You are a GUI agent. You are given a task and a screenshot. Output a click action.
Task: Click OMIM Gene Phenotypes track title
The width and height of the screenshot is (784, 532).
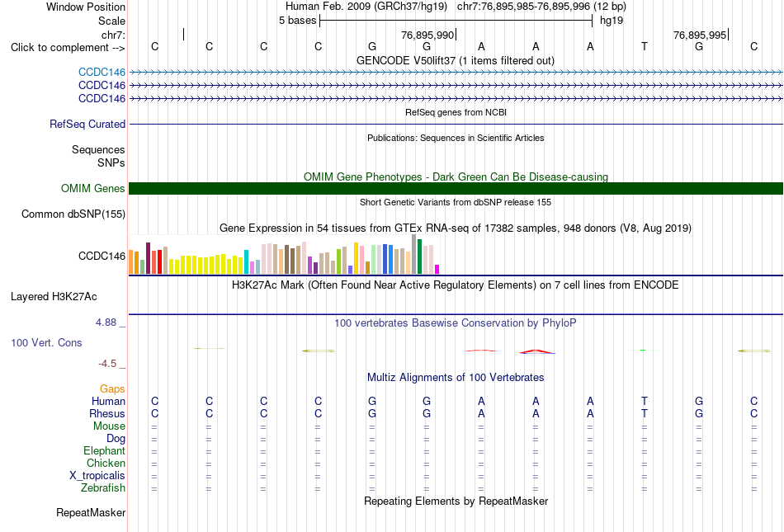tap(456, 177)
